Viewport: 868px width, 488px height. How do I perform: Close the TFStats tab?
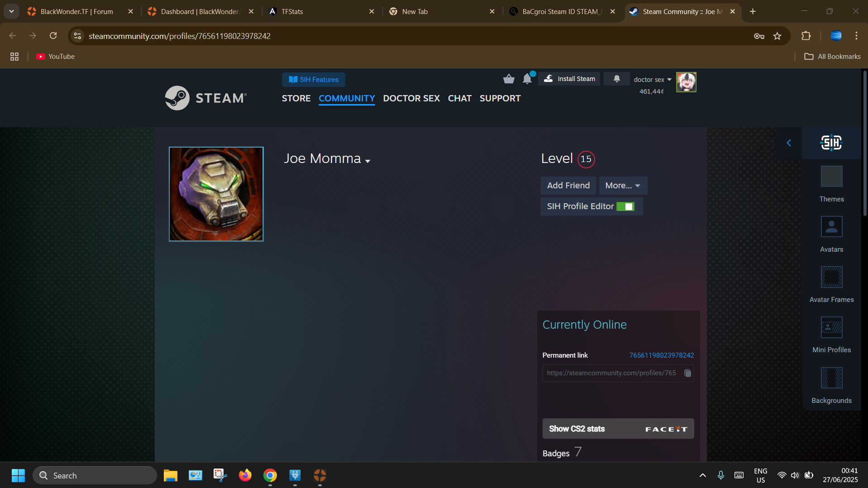click(372, 12)
